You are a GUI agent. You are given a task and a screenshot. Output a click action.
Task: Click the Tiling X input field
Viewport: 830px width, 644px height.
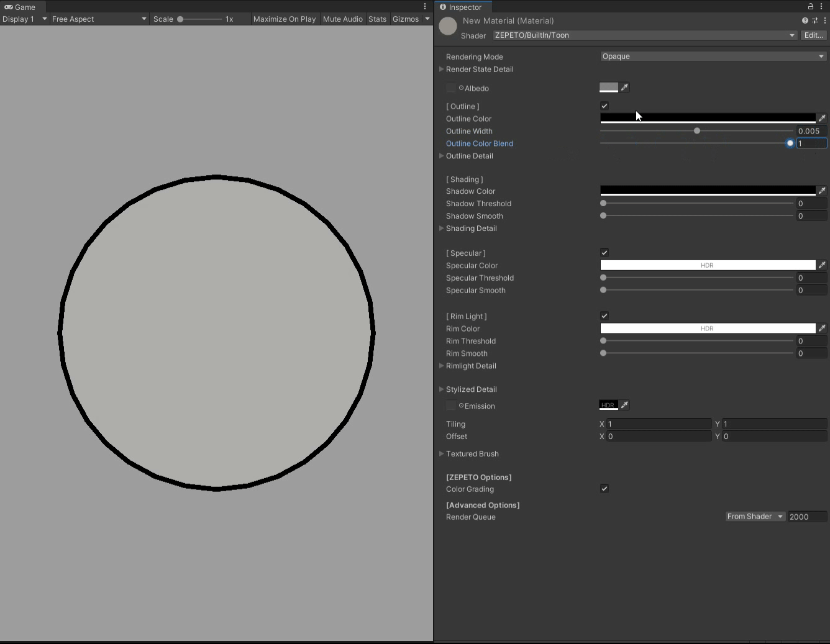point(660,424)
